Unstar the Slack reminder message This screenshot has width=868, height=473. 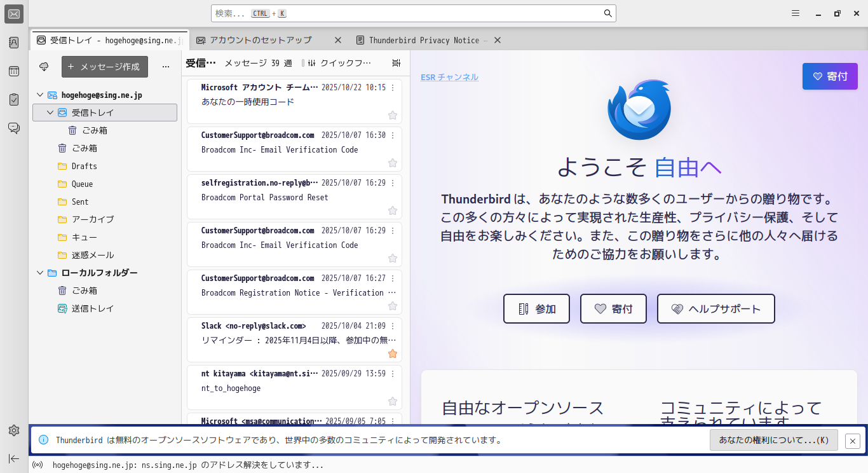pos(393,353)
